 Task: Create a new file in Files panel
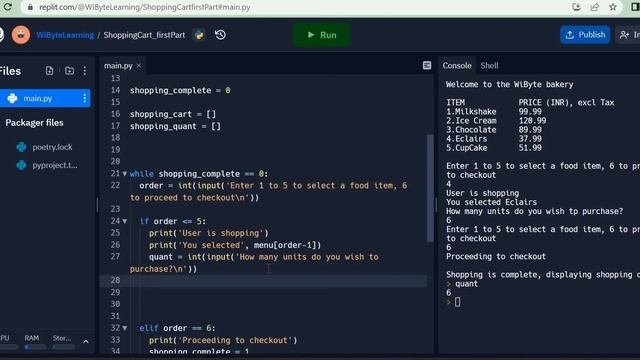[49, 71]
